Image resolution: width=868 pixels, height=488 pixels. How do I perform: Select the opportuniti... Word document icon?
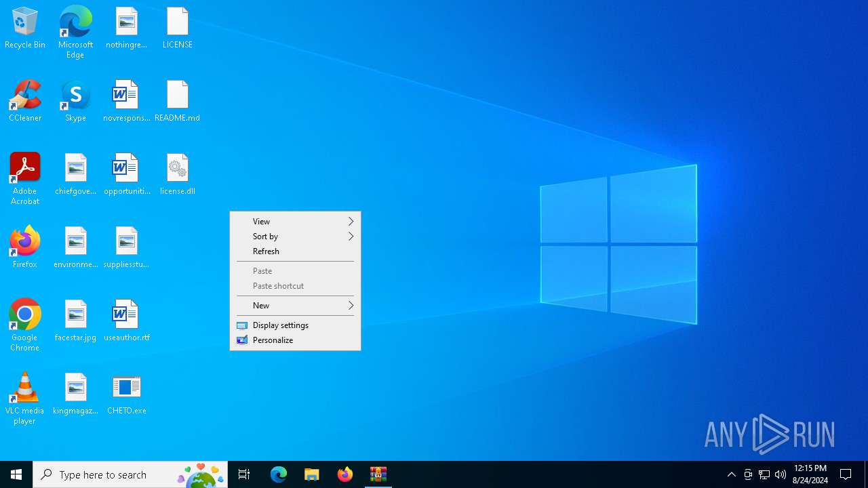click(126, 175)
